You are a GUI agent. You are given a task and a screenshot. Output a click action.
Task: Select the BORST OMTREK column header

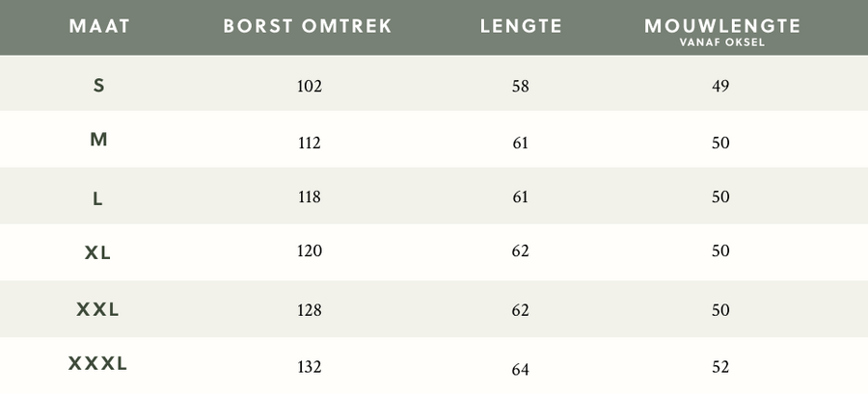[308, 26]
